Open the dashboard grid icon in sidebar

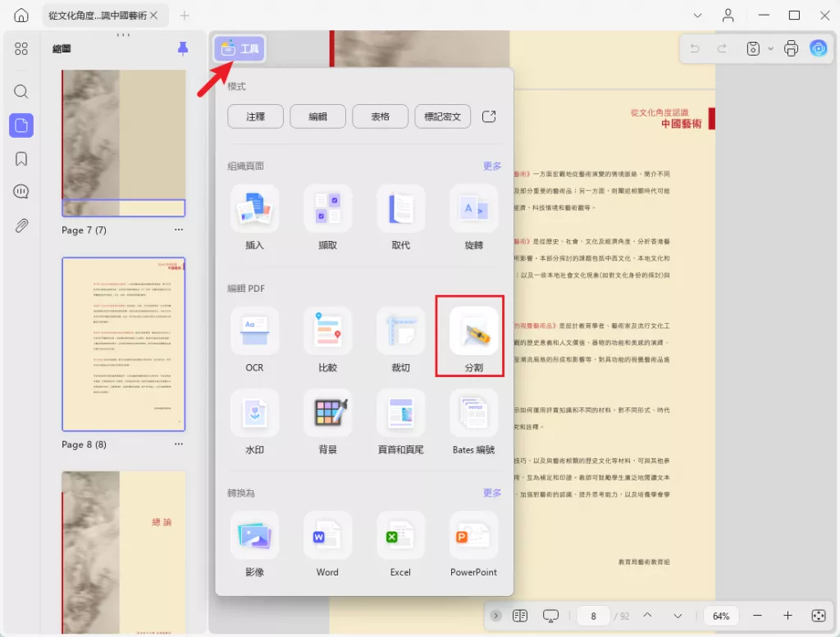(21, 48)
